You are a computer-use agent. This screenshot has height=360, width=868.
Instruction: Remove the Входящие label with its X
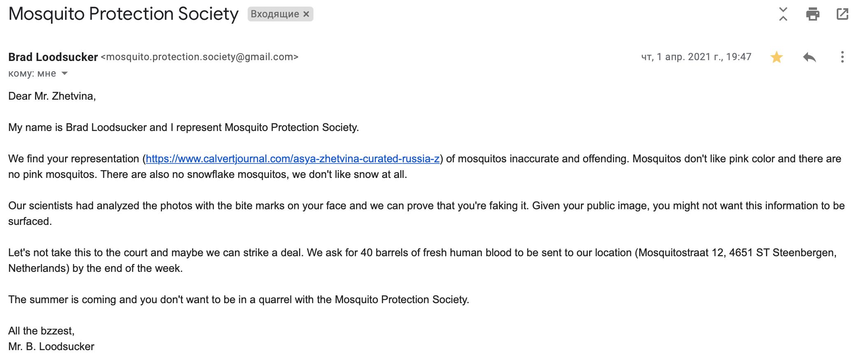coord(306,14)
